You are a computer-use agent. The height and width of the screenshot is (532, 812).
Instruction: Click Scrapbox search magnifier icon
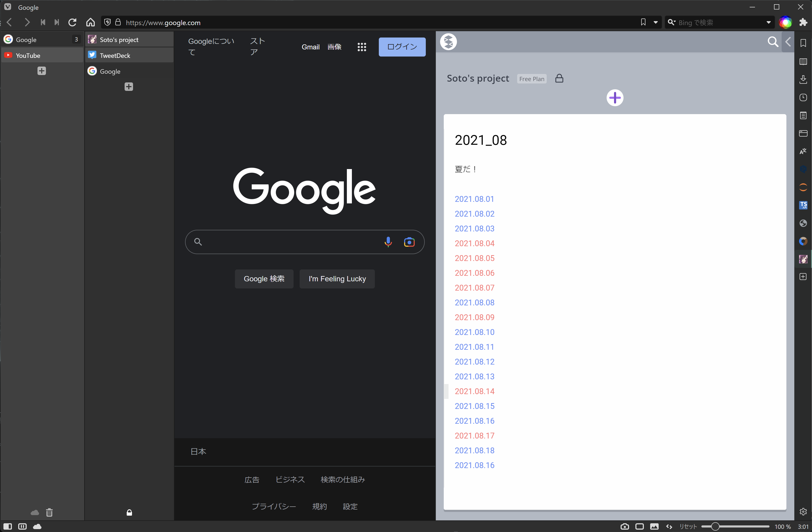click(x=772, y=42)
